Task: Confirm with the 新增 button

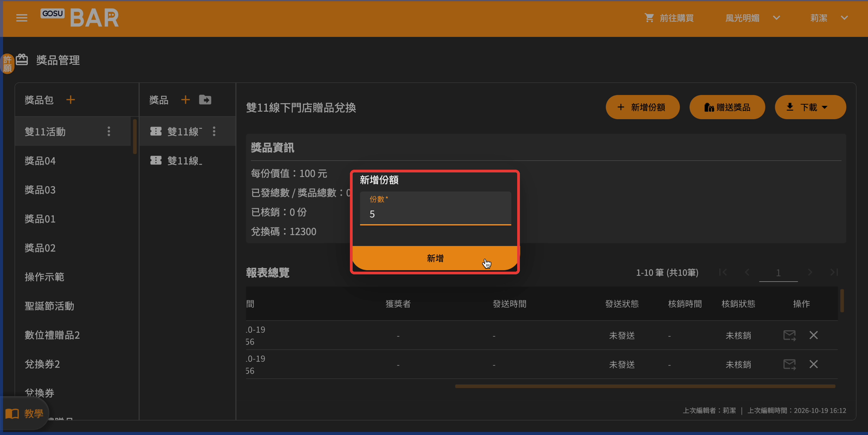Action: [x=435, y=258]
